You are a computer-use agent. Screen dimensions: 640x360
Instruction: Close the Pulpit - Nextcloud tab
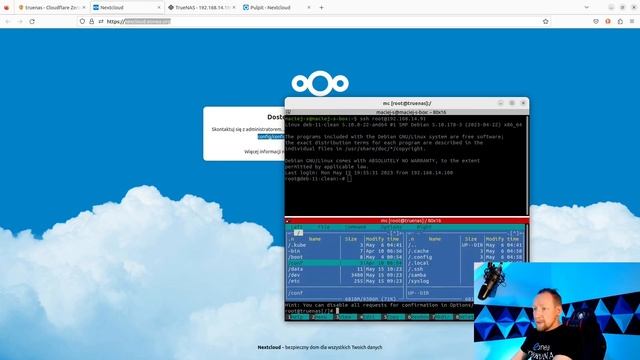coord(309,7)
